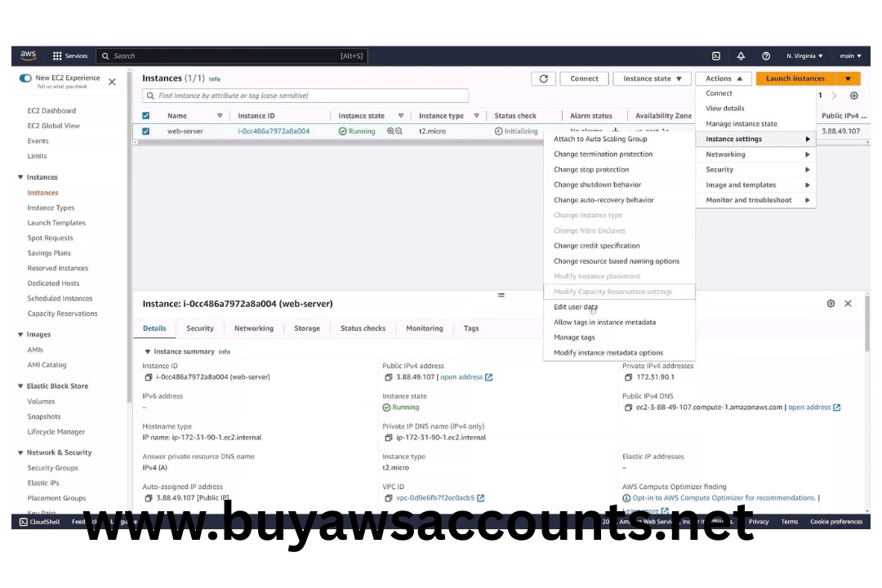Switch to the Monitoring tab
882x588 pixels.
[425, 328]
